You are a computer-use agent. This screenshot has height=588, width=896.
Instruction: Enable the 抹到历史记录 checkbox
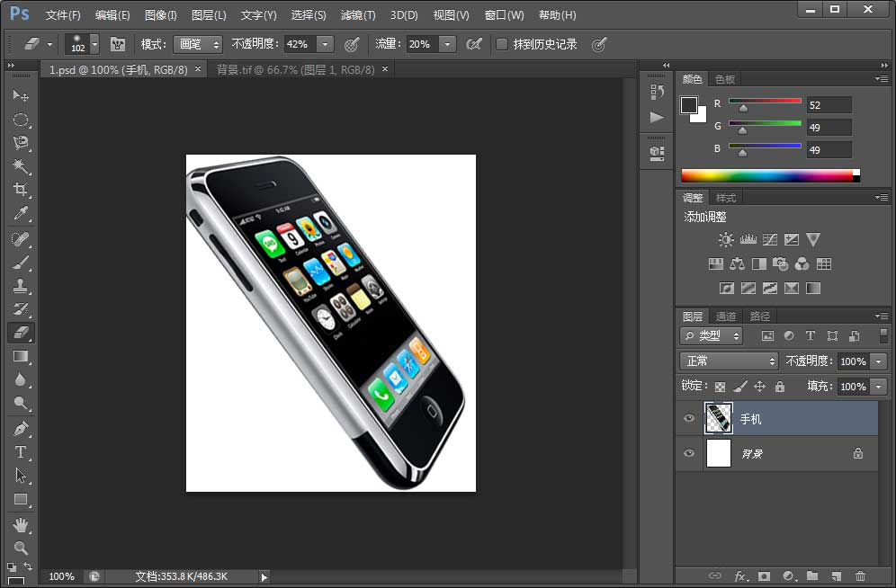502,44
